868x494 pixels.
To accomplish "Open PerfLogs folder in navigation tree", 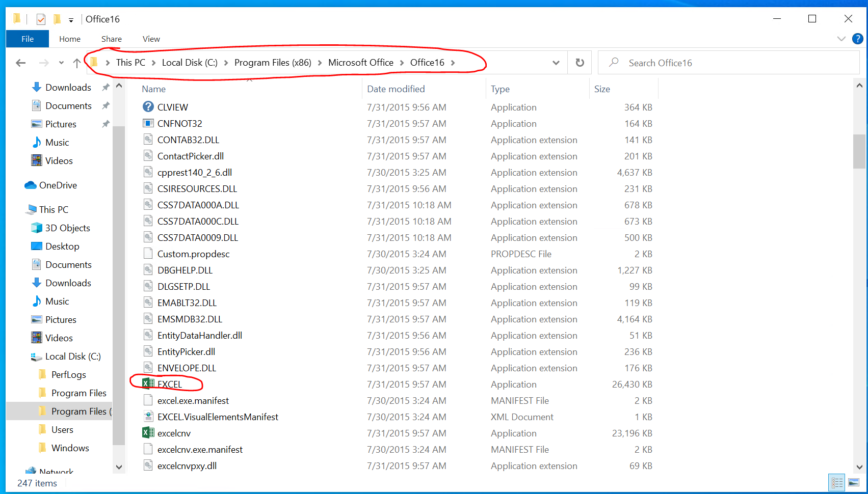I will pyautogui.click(x=68, y=374).
